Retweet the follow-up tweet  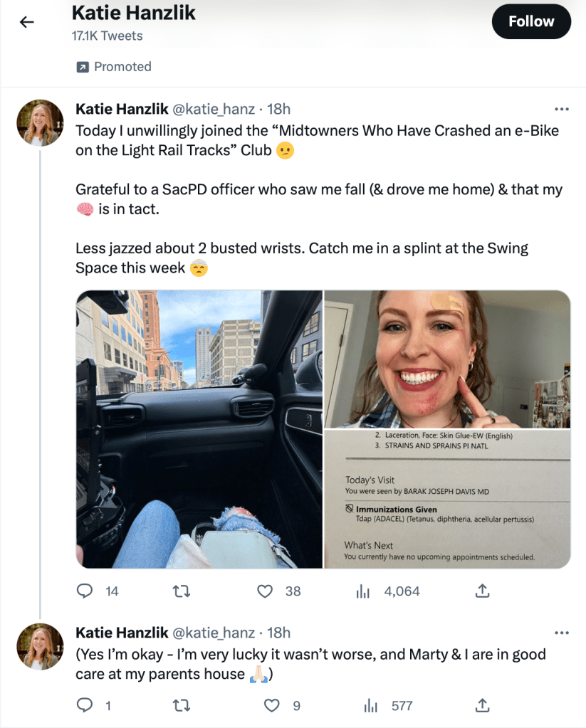point(181,705)
